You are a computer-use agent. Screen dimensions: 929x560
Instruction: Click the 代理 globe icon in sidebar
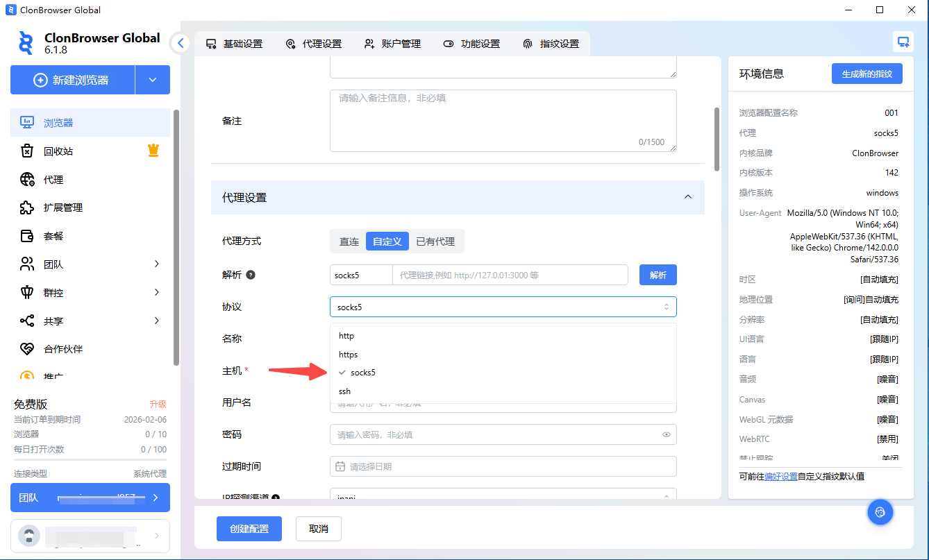click(27, 180)
